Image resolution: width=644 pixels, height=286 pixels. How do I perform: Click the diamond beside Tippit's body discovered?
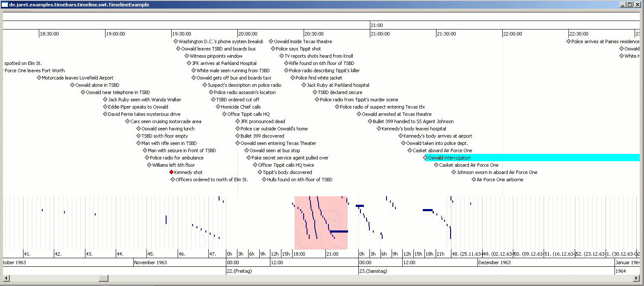click(260, 172)
